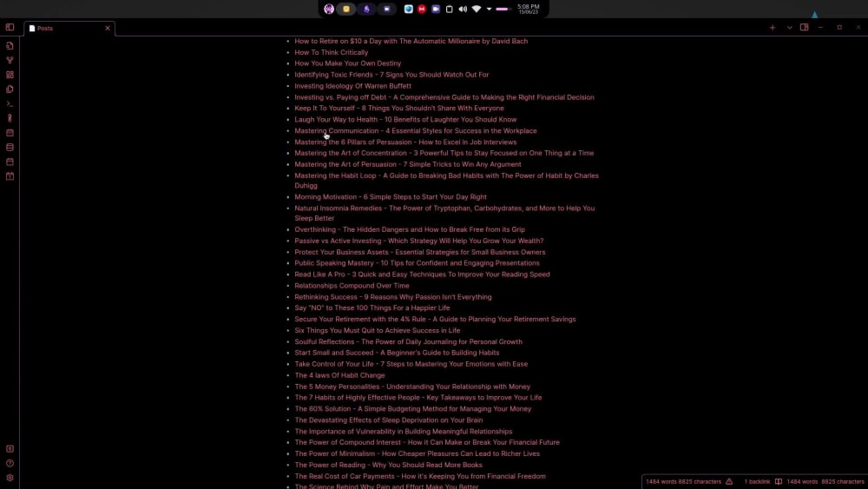Open the quick switcher file-search icon
This screenshot has height=489, width=868.
pos(10,45)
